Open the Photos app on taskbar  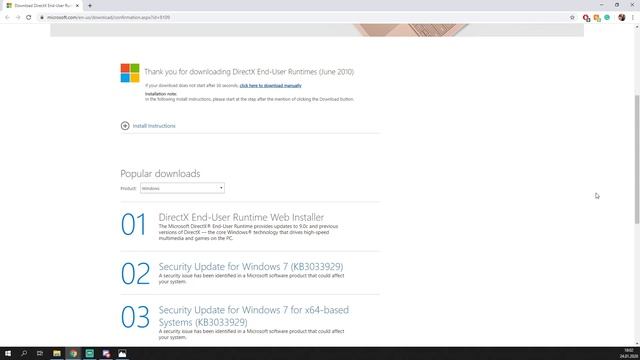pos(122,353)
